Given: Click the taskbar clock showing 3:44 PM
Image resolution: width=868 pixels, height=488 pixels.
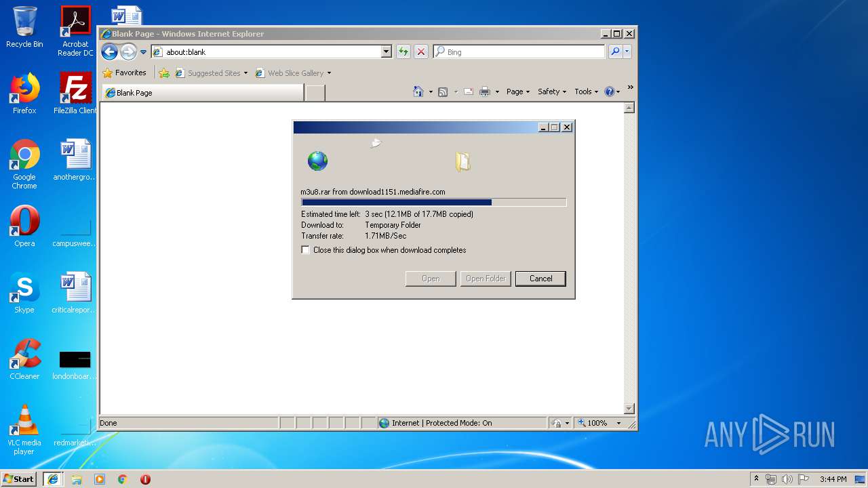Looking at the screenshot, I should tap(833, 479).
